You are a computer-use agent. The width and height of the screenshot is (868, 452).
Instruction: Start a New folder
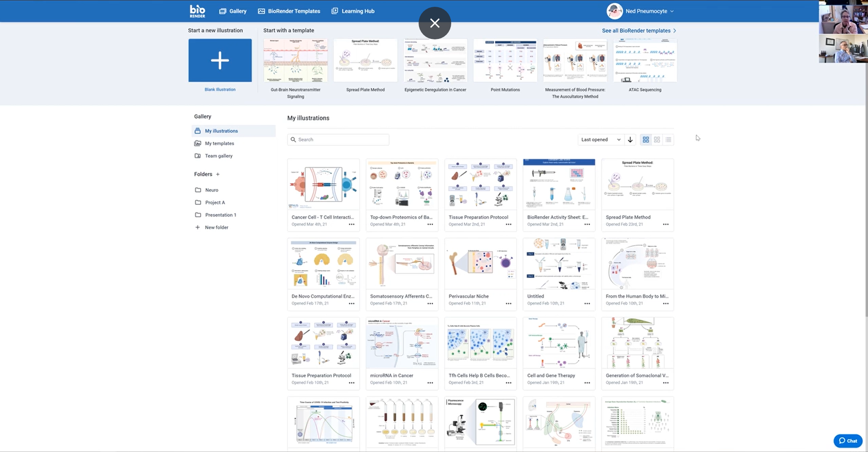[x=216, y=227]
